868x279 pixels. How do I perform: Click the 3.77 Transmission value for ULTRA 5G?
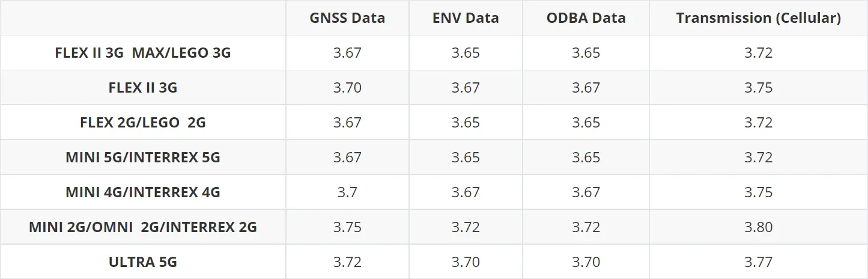click(x=758, y=262)
